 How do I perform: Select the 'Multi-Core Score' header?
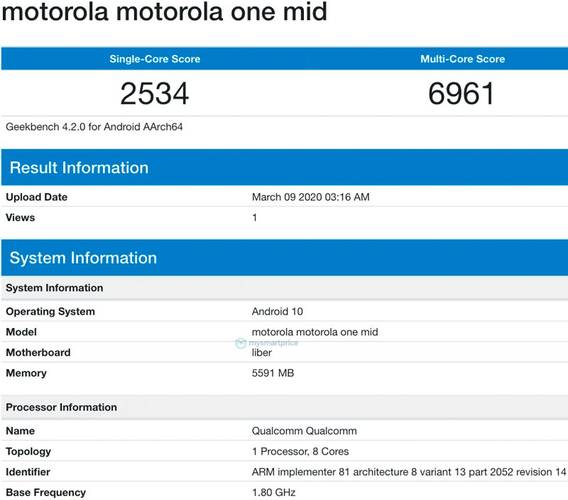(x=463, y=59)
